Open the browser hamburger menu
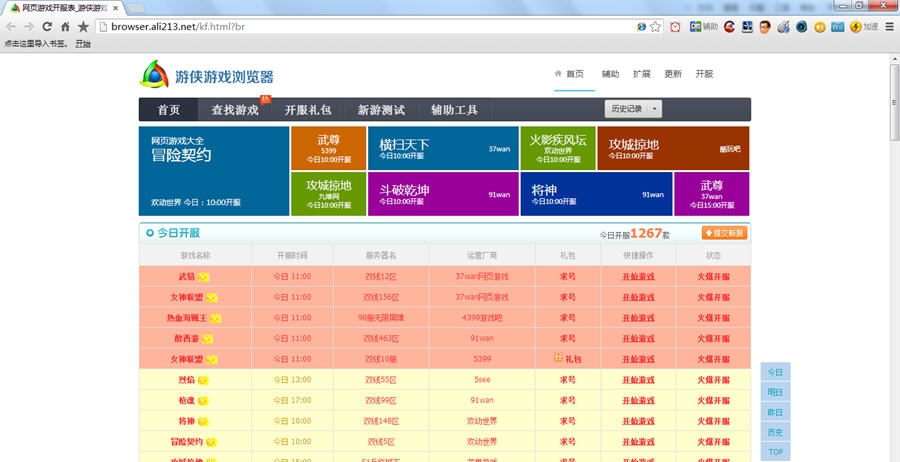The width and height of the screenshot is (900, 462). click(x=887, y=27)
